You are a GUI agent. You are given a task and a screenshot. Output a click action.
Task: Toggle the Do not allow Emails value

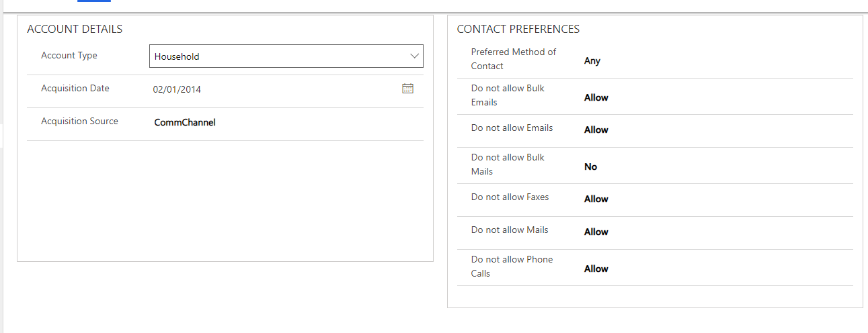[x=596, y=130]
